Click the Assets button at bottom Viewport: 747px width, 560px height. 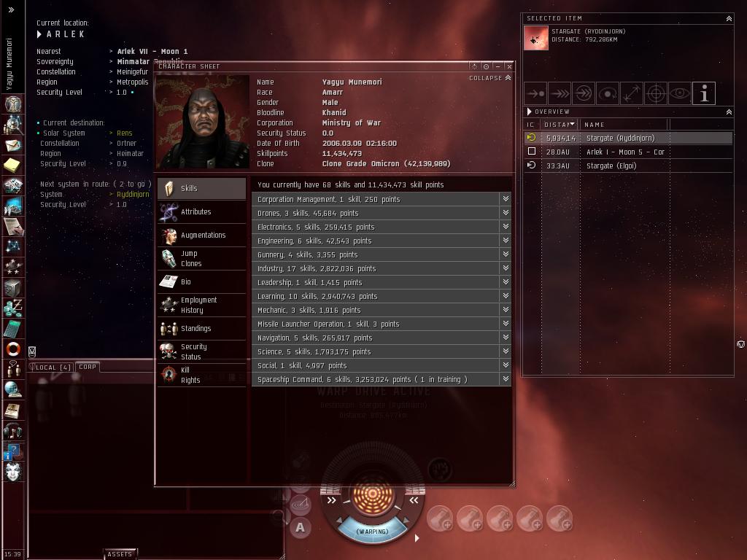pyautogui.click(x=120, y=554)
